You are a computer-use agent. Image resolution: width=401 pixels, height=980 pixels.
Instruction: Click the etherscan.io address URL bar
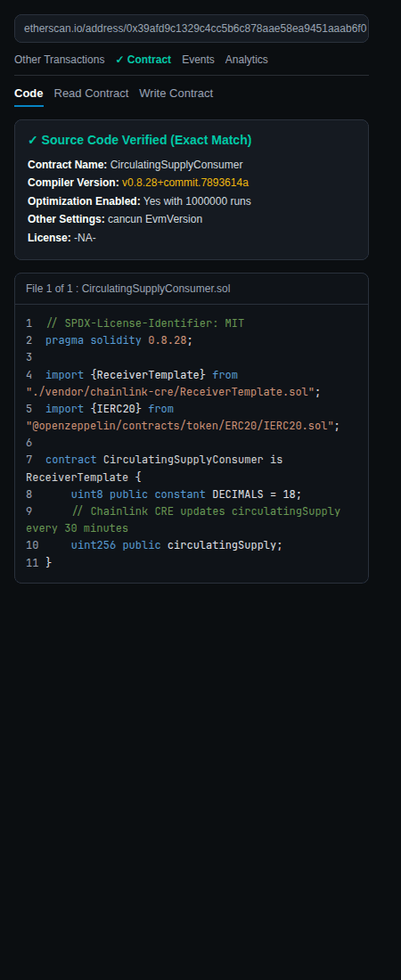[x=192, y=29]
